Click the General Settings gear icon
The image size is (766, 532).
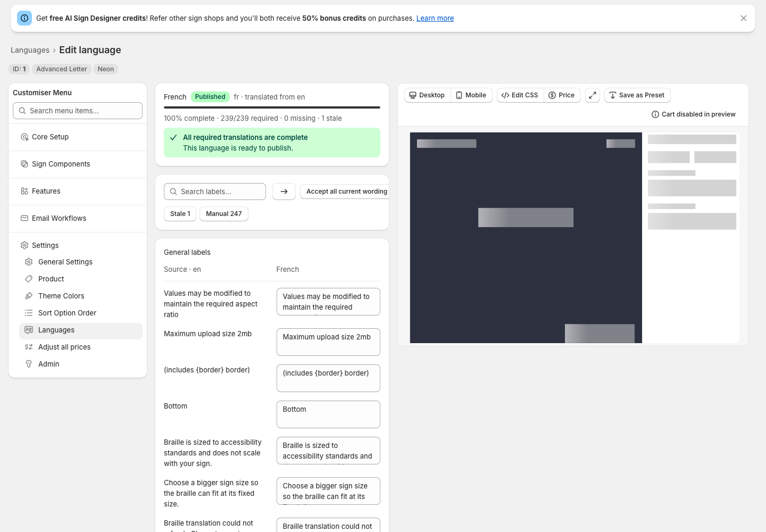click(29, 262)
